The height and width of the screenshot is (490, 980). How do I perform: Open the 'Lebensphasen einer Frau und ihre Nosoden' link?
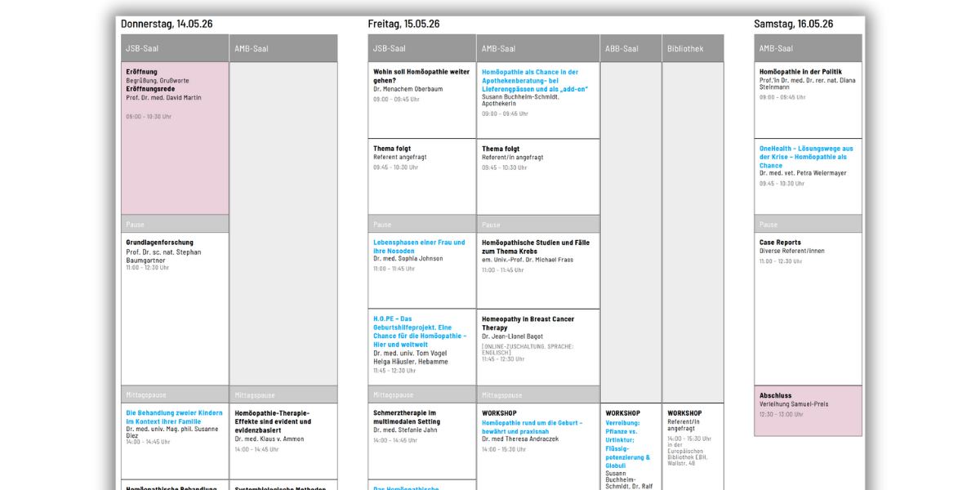[x=419, y=247]
